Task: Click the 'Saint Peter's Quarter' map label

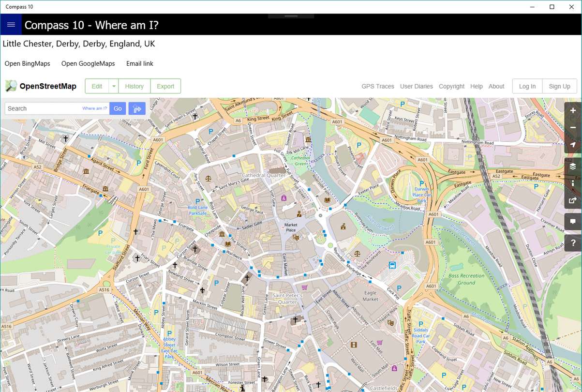Action: pyautogui.click(x=287, y=299)
